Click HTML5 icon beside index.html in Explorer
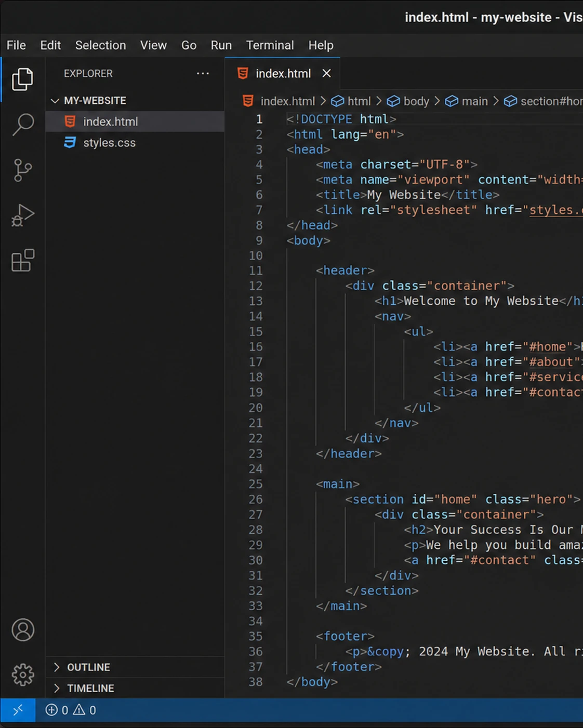 point(70,122)
